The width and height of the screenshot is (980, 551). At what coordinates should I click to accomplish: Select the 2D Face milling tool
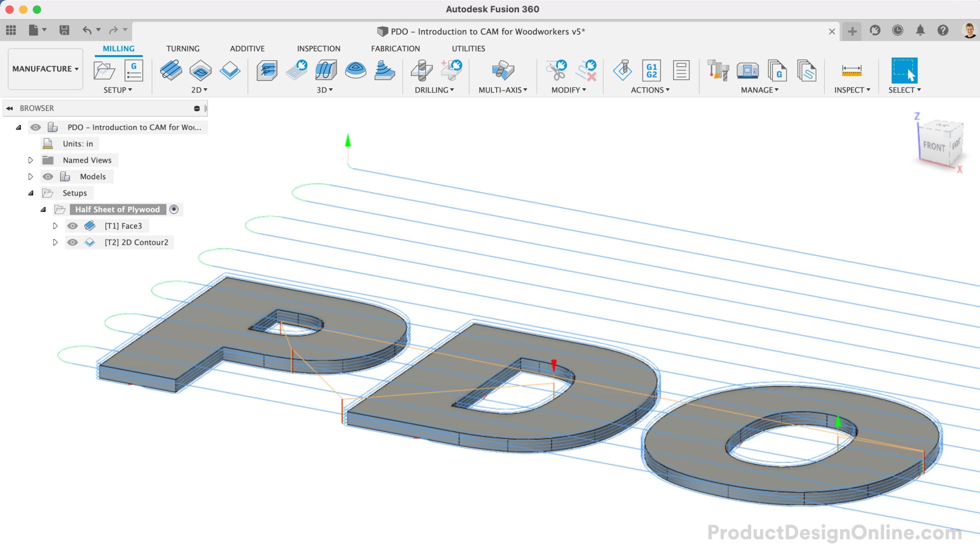coord(170,70)
